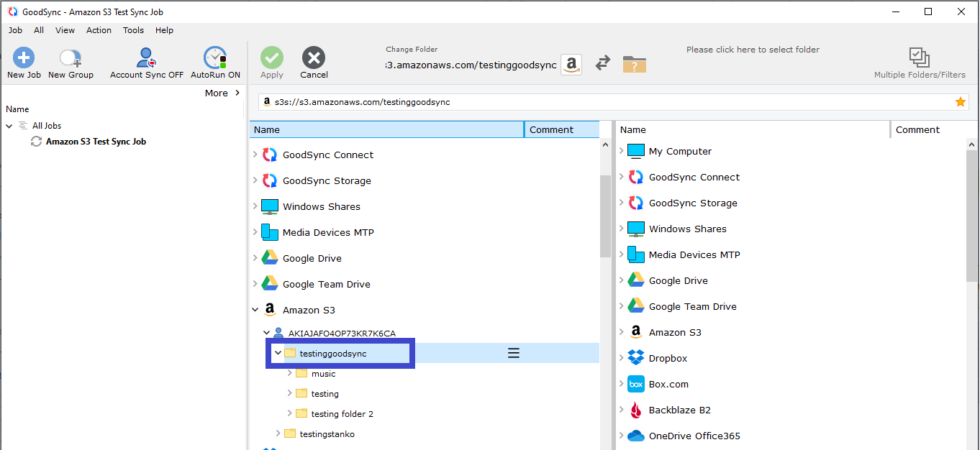Expand Dropbox in right pane
980x450 pixels.
[x=622, y=358]
